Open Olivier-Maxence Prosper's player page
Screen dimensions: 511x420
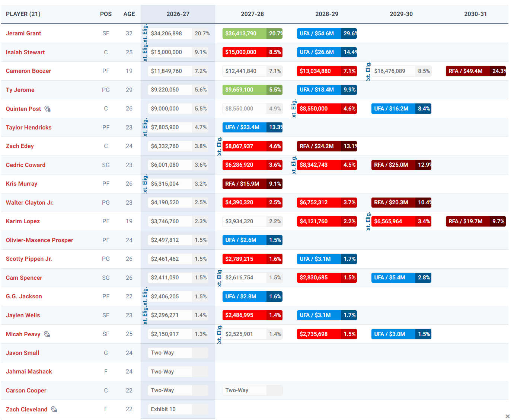coord(39,240)
